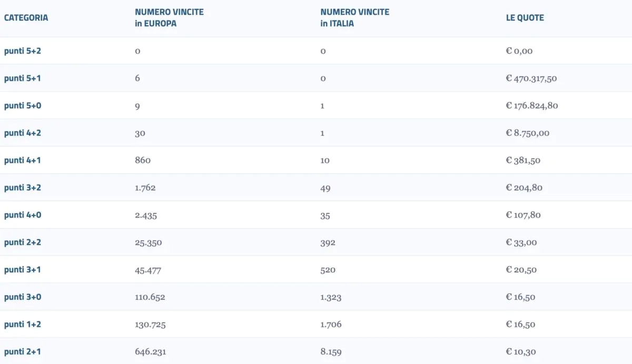Screen dimensions: 632x364
Task: Click the NUMERO VINCITE in EUROPA header
Action: [x=169, y=17]
